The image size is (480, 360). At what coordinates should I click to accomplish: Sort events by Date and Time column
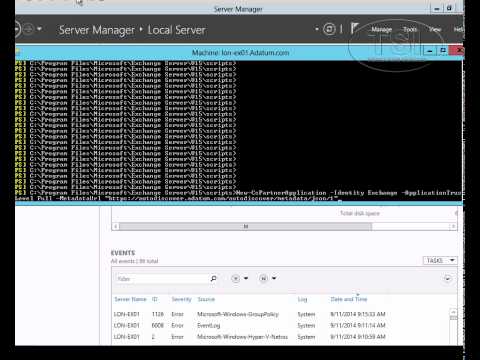click(349, 299)
